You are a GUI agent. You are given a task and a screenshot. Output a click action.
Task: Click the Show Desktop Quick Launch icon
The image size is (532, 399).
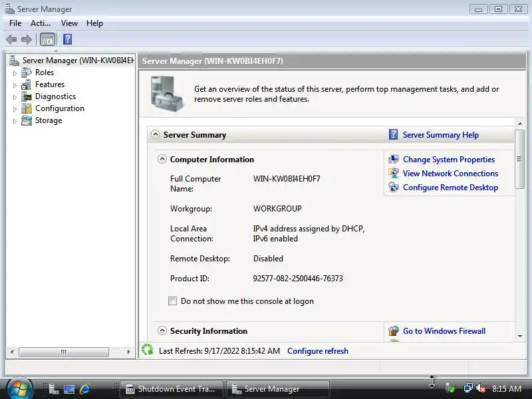click(69, 389)
